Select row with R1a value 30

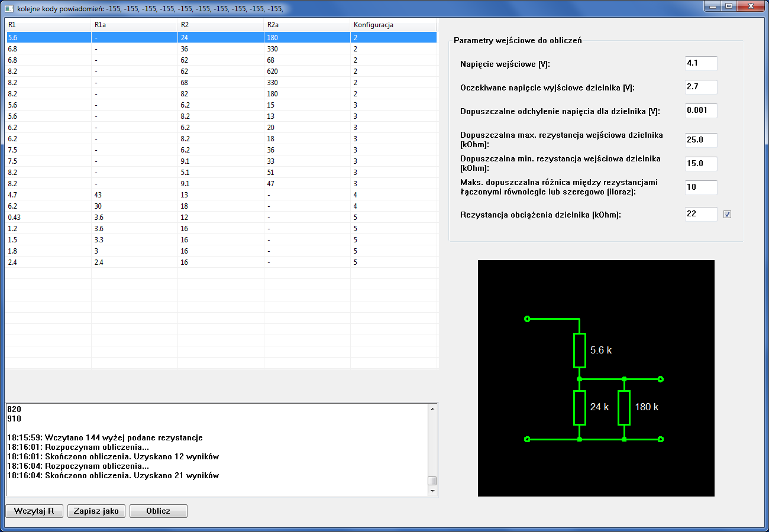tap(221, 206)
